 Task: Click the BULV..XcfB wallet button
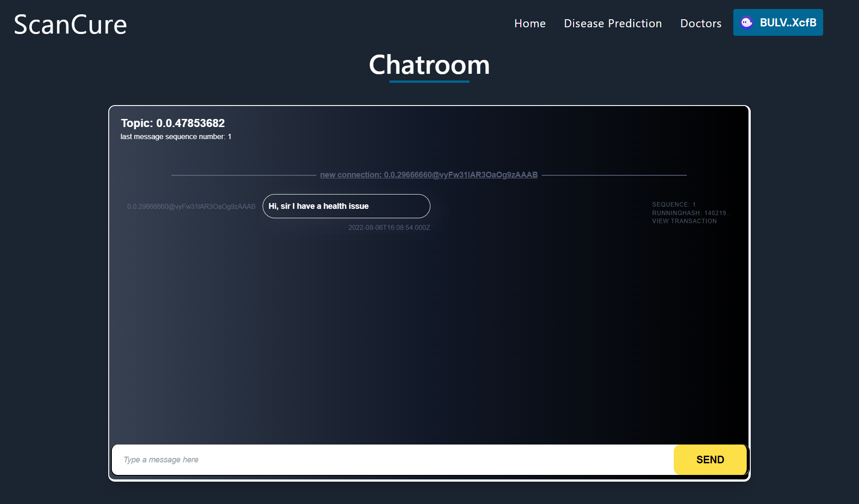pos(787,22)
